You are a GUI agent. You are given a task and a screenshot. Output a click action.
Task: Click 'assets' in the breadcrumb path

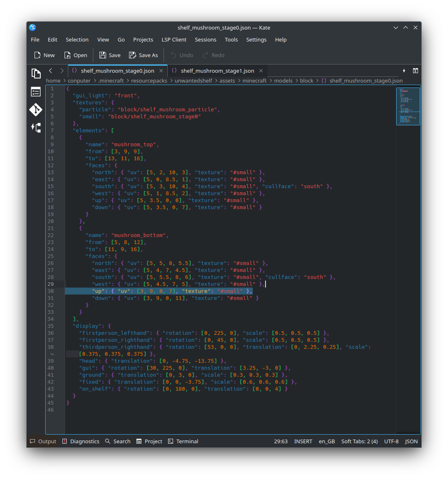pos(227,81)
